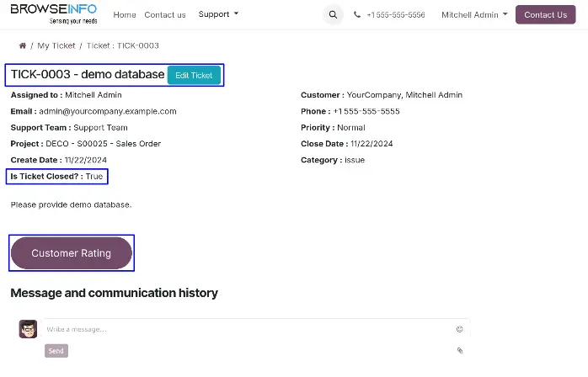Click the paperclip attachment icon
Viewport: 588px width, 377px height.
click(460, 350)
